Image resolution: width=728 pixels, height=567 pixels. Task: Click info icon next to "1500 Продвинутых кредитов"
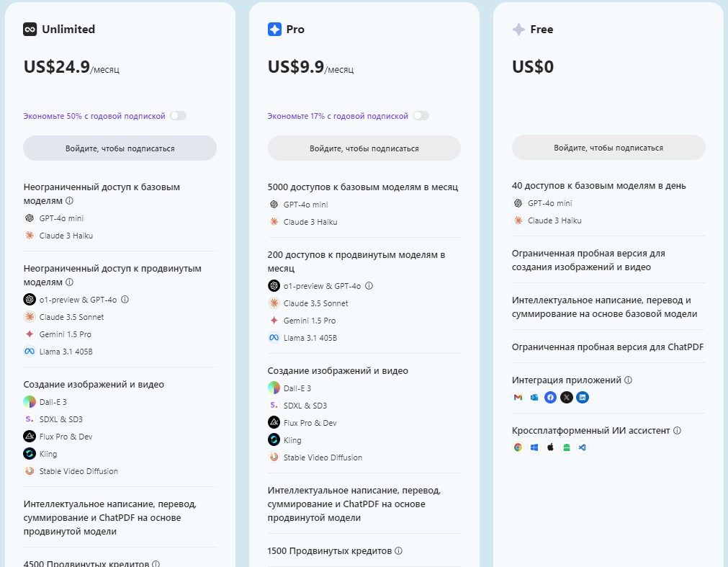(x=398, y=551)
